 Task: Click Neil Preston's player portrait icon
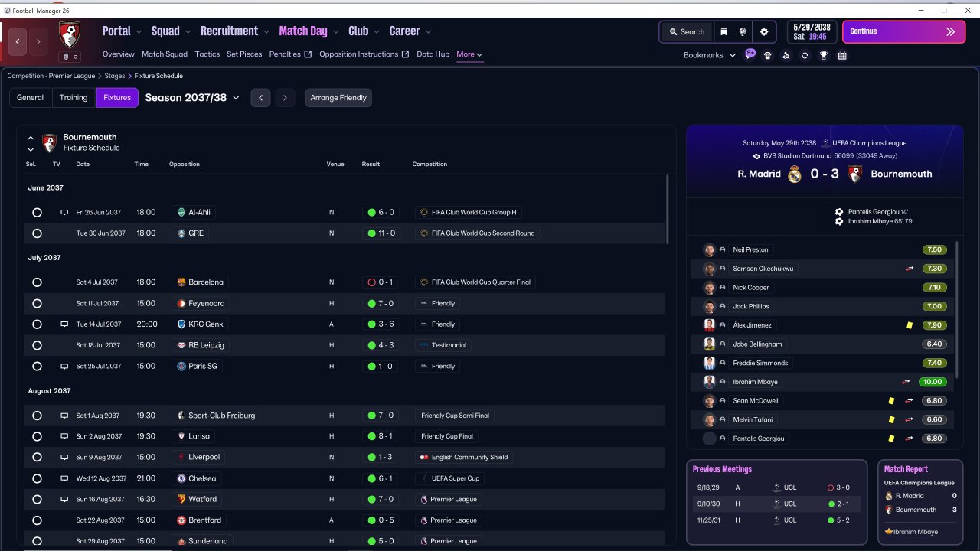pyautogui.click(x=710, y=249)
